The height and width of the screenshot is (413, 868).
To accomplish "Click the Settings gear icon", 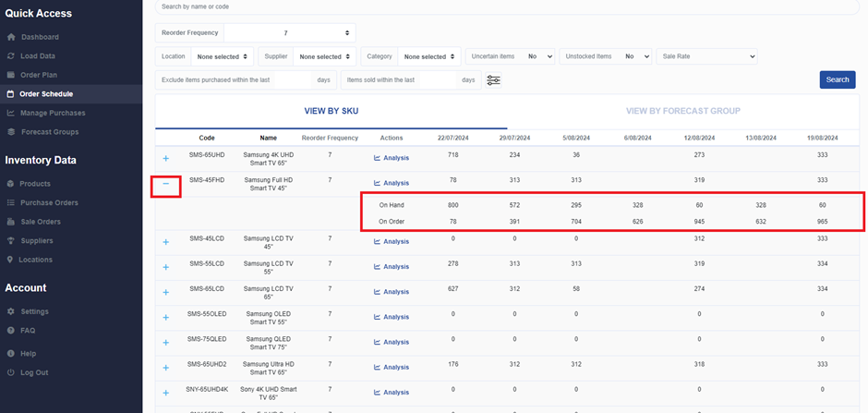I will pos(11,311).
